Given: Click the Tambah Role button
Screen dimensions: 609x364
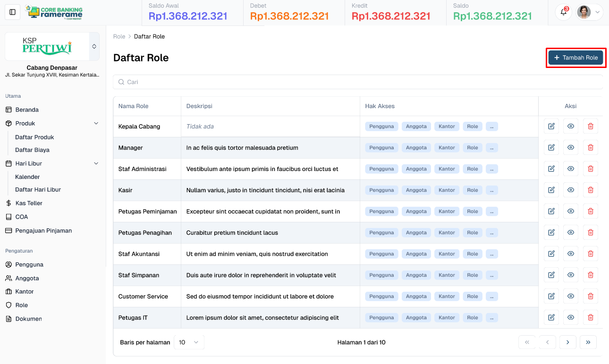Looking at the screenshot, I should [x=575, y=57].
